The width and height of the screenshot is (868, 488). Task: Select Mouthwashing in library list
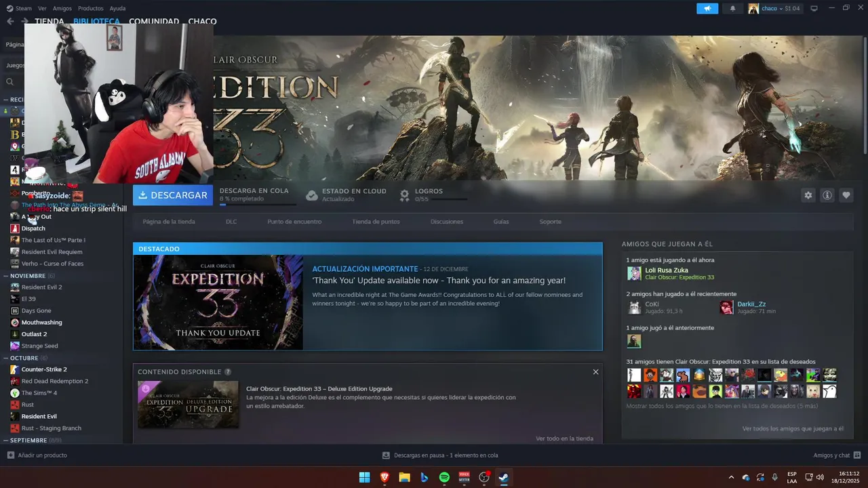[x=41, y=323]
